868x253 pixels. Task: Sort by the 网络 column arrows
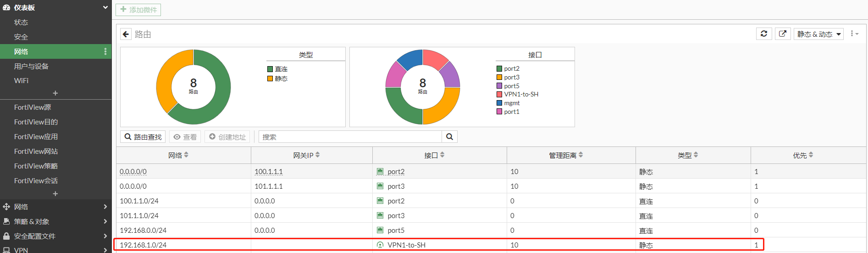pyautogui.click(x=186, y=155)
